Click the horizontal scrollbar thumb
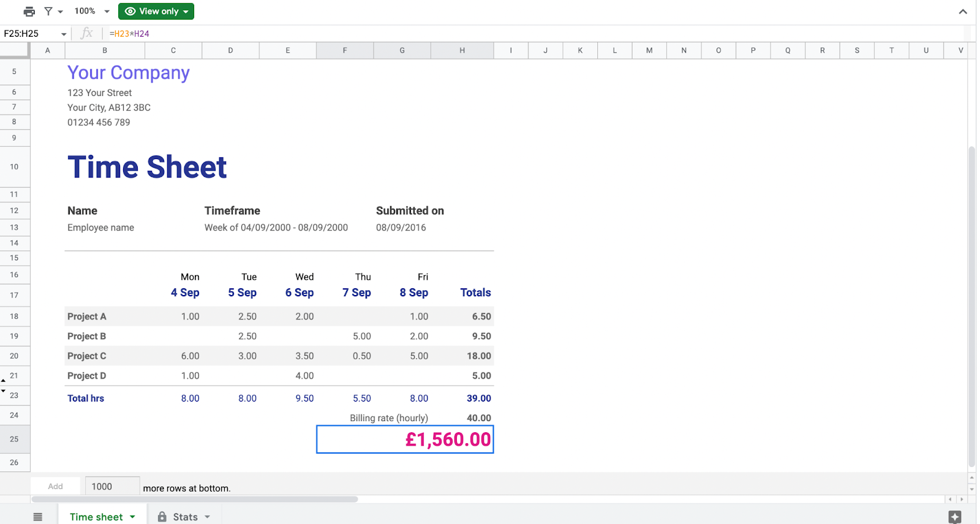Image resolution: width=980 pixels, height=524 pixels. (195, 500)
